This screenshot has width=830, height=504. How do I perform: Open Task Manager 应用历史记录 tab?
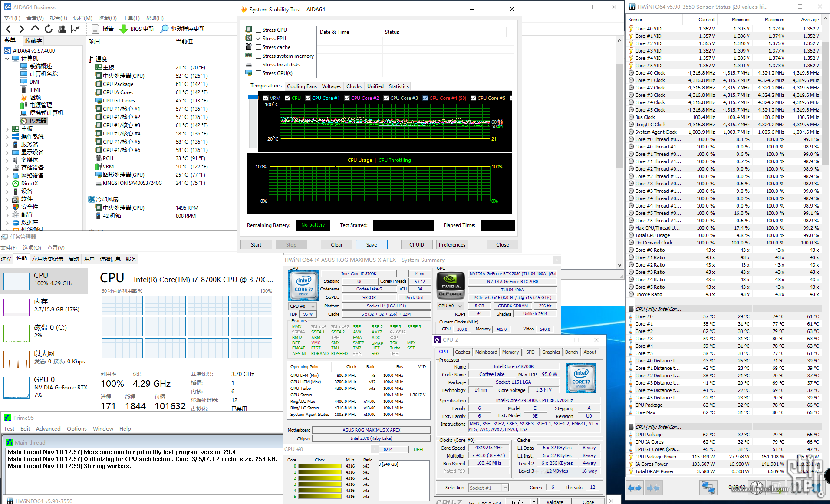(47, 259)
